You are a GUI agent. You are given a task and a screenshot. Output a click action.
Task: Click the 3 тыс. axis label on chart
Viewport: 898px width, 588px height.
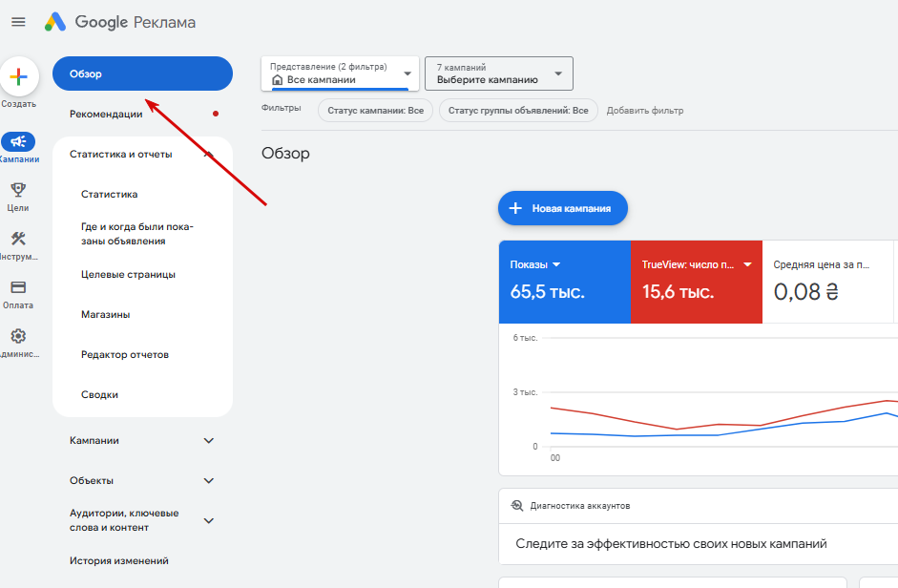pos(525,392)
